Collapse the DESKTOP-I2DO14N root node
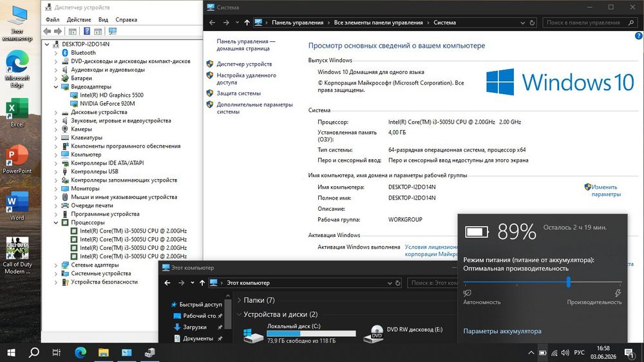 tap(47, 44)
